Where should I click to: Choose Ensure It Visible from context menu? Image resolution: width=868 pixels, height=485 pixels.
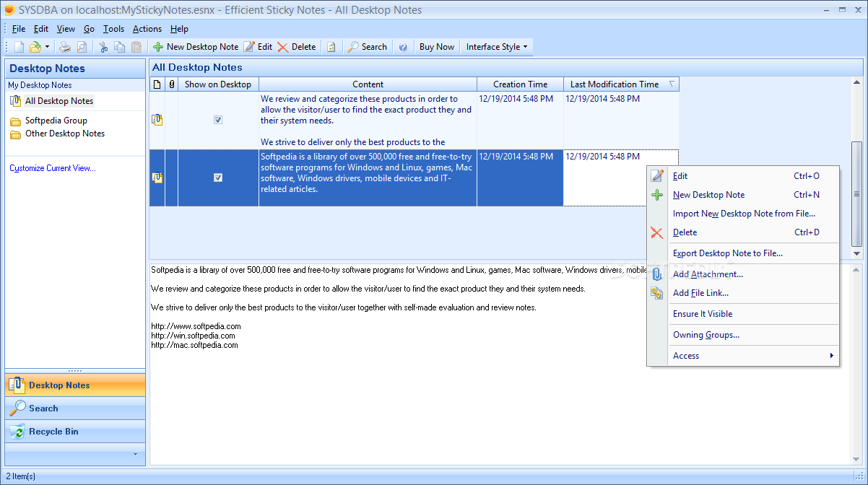coord(743,314)
